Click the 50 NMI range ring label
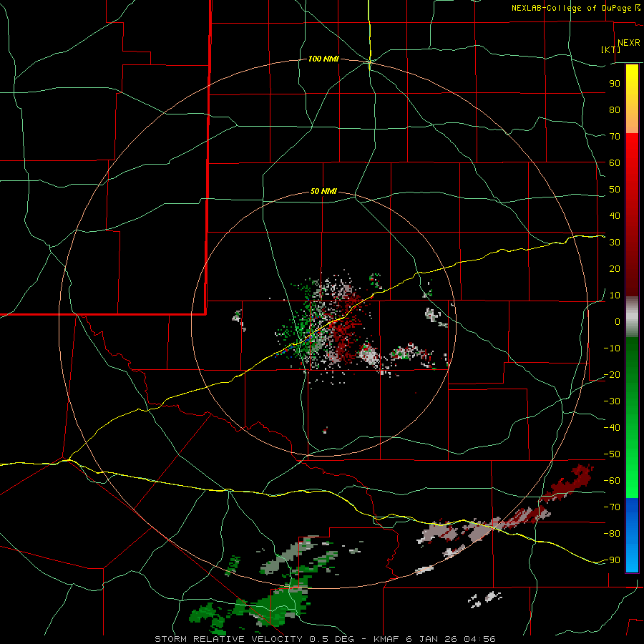Screen dimensions: 644x644 pos(323,191)
